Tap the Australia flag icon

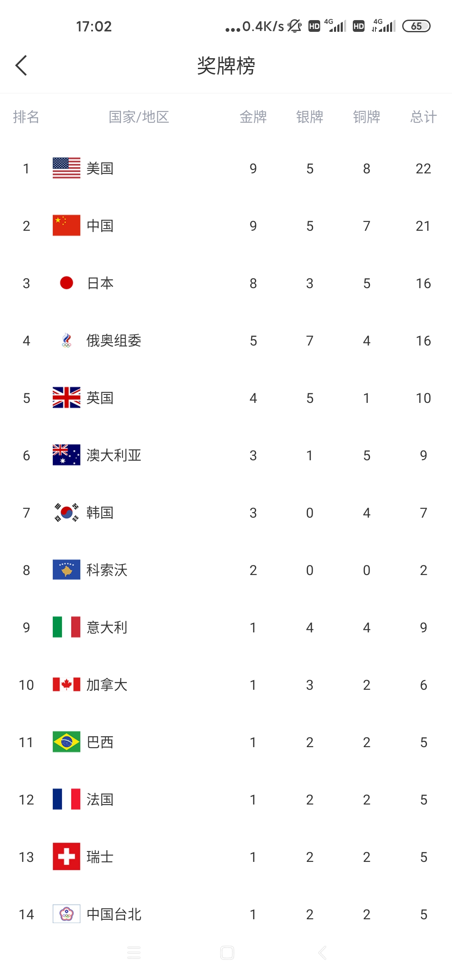67,455
